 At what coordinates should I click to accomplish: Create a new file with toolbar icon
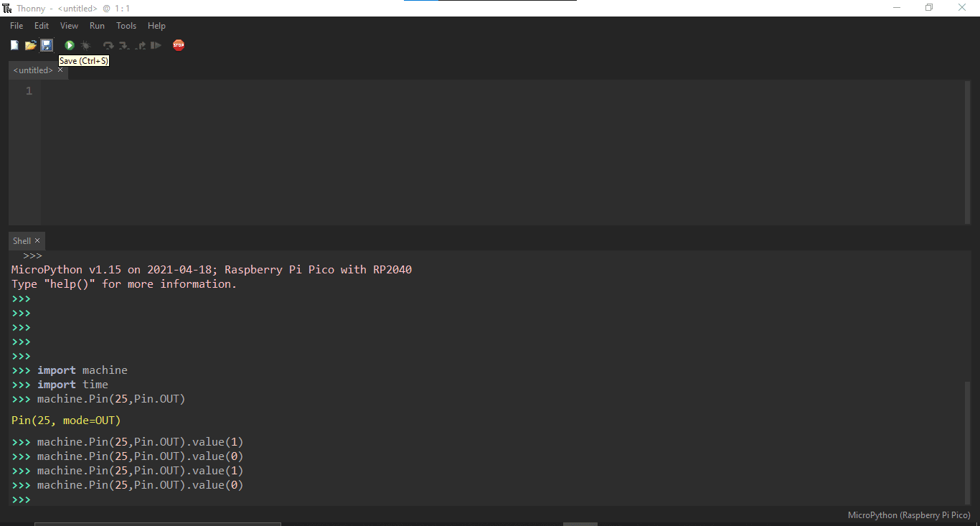click(x=14, y=45)
